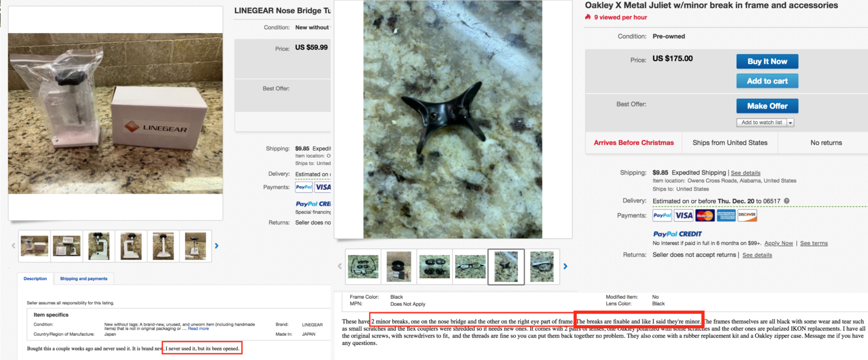The image size is (868, 360).
Task: Show next Oakley thumbnails with right arrow
Action: click(x=565, y=266)
